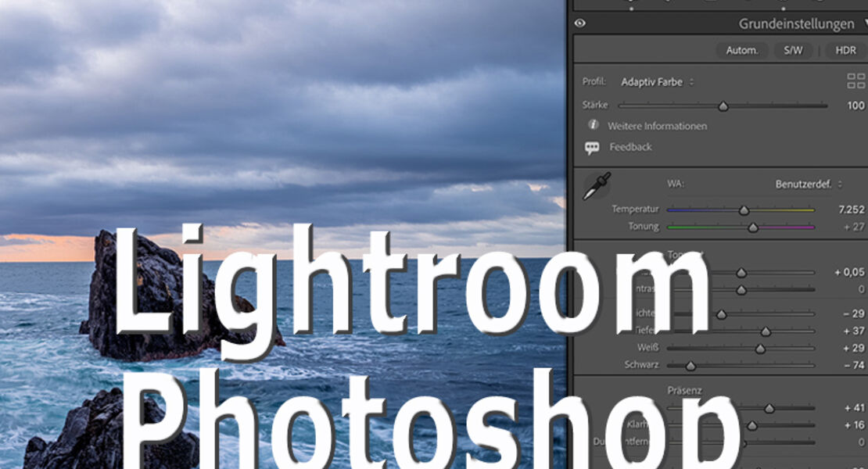
Task: Open the profile browser grid icon
Action: coord(855,81)
